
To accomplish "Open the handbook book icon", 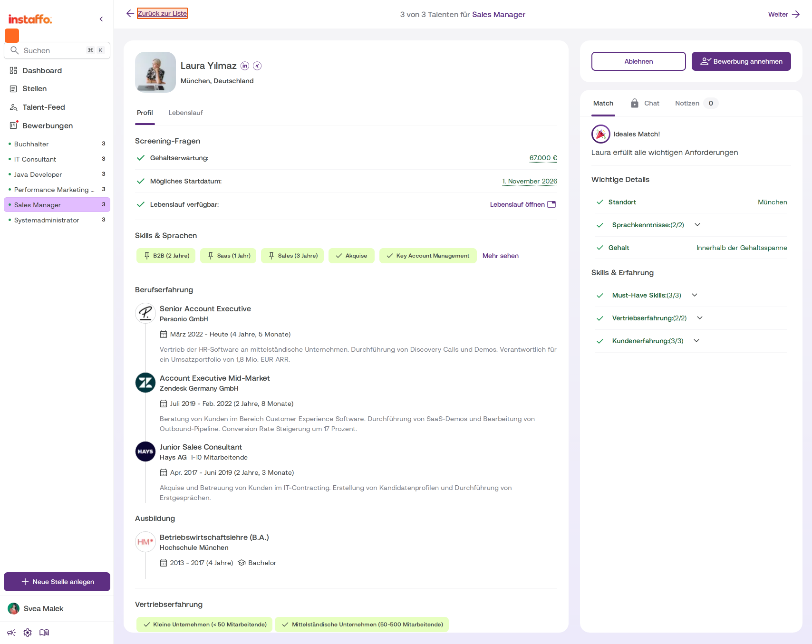I will click(44, 633).
